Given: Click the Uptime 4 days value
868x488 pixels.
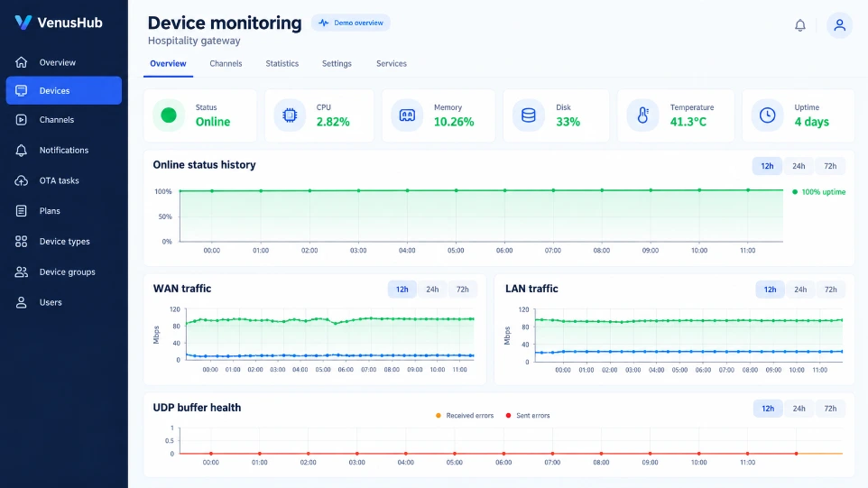Looking at the screenshot, I should tap(811, 122).
